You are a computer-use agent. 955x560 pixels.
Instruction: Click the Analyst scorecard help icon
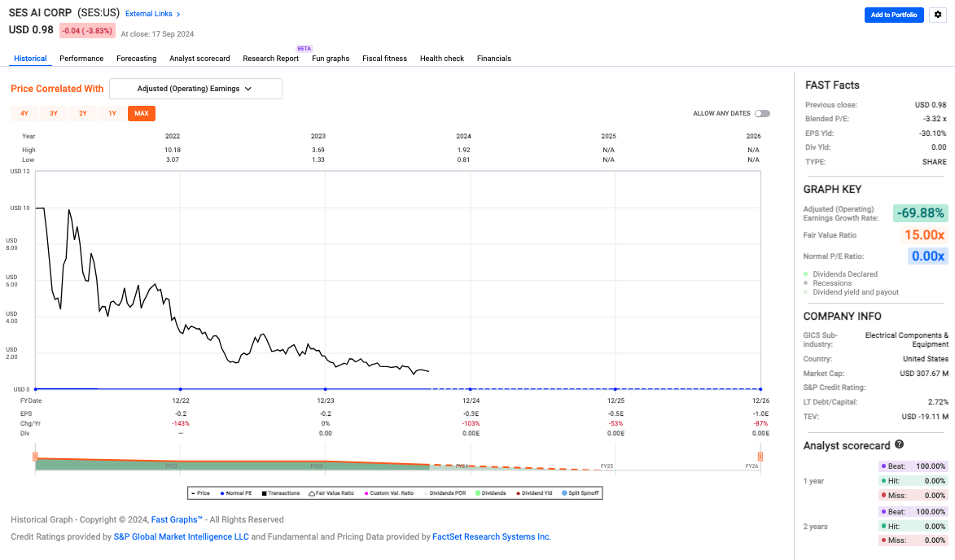[x=899, y=444]
